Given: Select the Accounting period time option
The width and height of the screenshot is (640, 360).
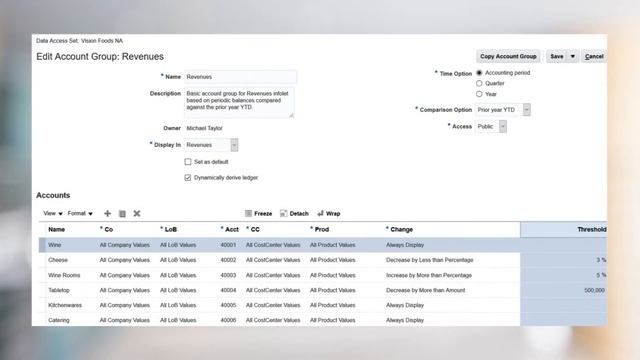Looking at the screenshot, I should coord(479,73).
